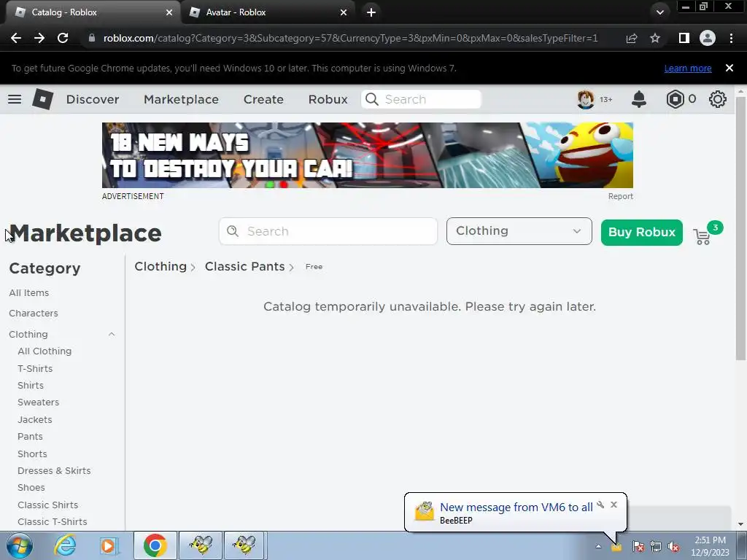Viewport: 747px width, 560px height.
Task: Choose the Shoes subcategory
Action: [31, 488]
